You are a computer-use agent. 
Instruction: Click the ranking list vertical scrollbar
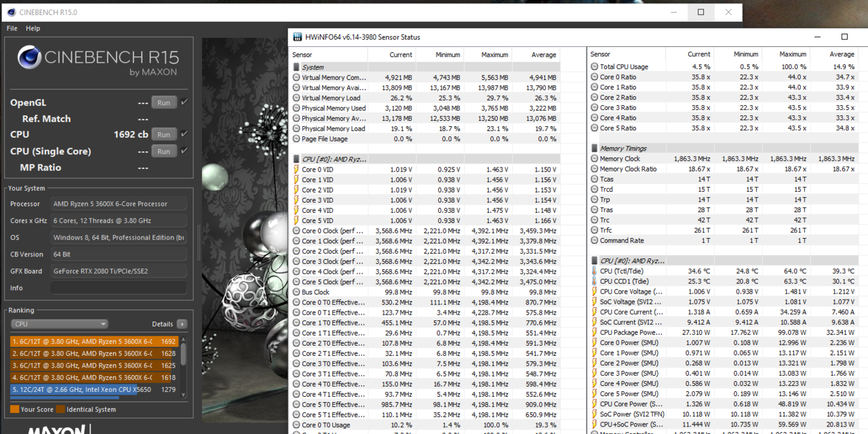pos(183,366)
